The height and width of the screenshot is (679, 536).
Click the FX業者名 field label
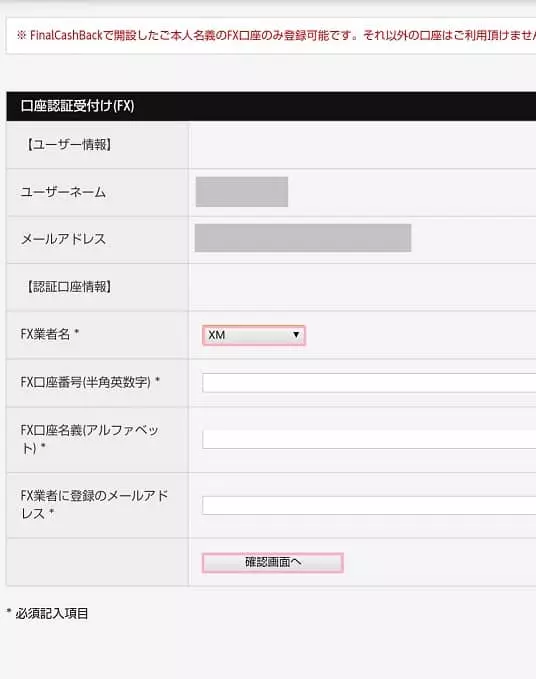pos(49,334)
